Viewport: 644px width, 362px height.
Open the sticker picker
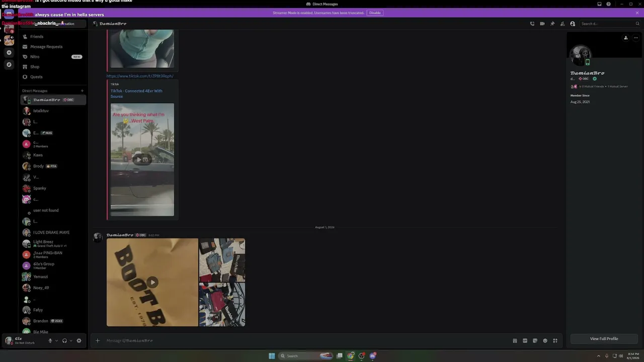(x=535, y=340)
